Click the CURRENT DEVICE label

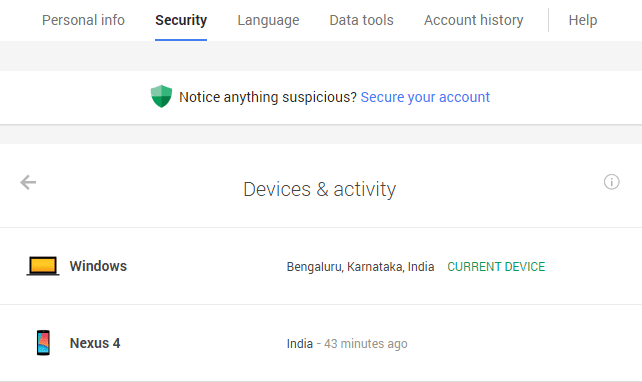pyautogui.click(x=496, y=267)
